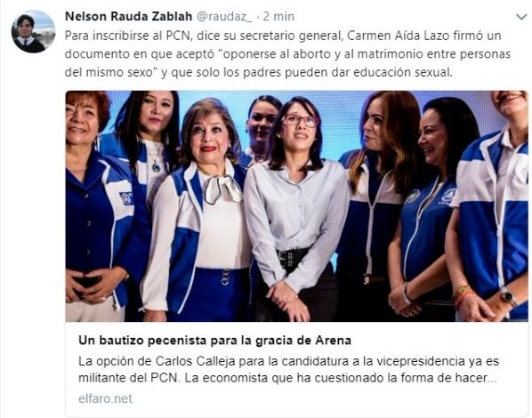The image size is (532, 418).
Task: Click the bow scarf in the preview photo
Action: pyautogui.click(x=223, y=189)
